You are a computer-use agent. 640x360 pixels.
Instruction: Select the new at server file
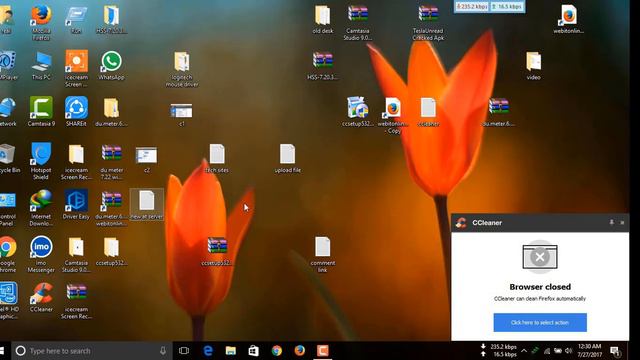[x=147, y=204]
